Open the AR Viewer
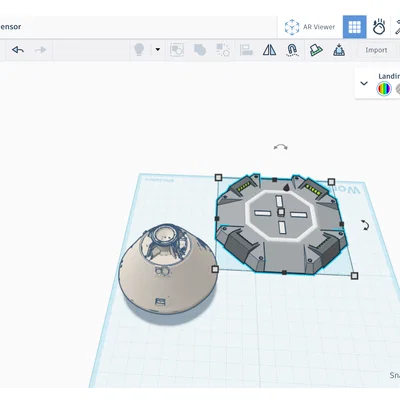Viewport: 400px width, 400px height. click(x=310, y=27)
